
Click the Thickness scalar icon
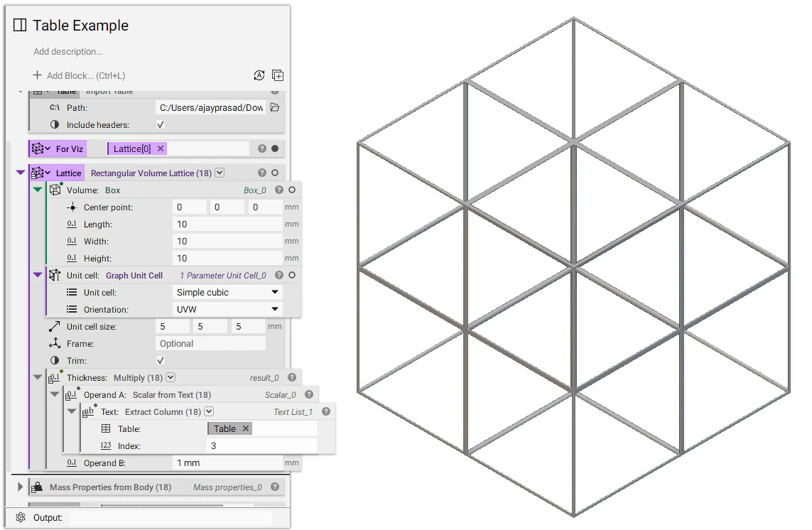tap(55, 378)
